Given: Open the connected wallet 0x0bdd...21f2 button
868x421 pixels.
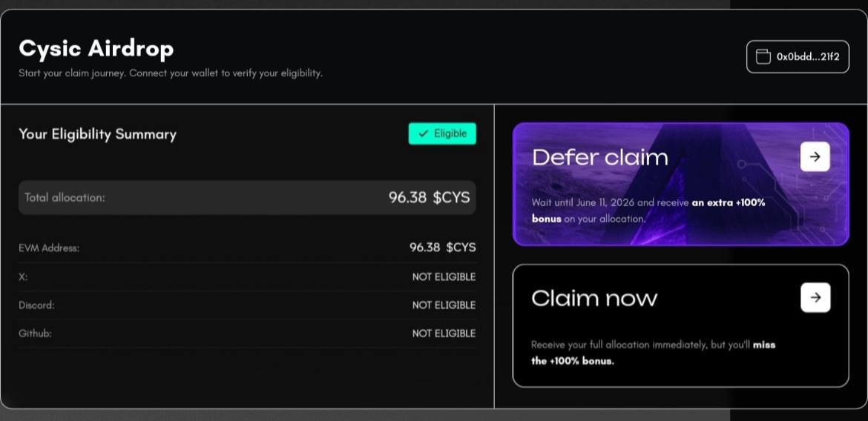Looking at the screenshot, I should tap(798, 57).
